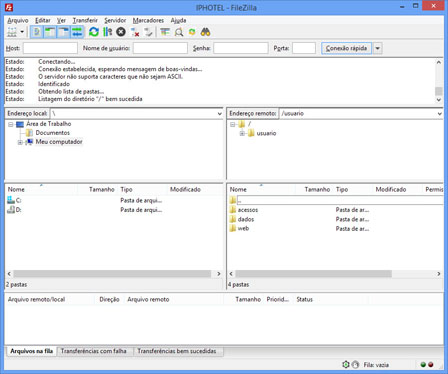Open directory listing filters dialog
Image resolution: width=448 pixels, height=374 pixels.
click(x=165, y=32)
